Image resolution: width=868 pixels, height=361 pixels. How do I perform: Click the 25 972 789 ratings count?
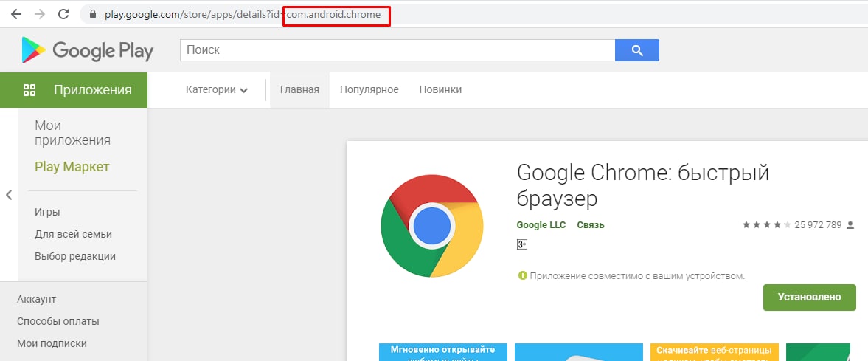coord(818,225)
